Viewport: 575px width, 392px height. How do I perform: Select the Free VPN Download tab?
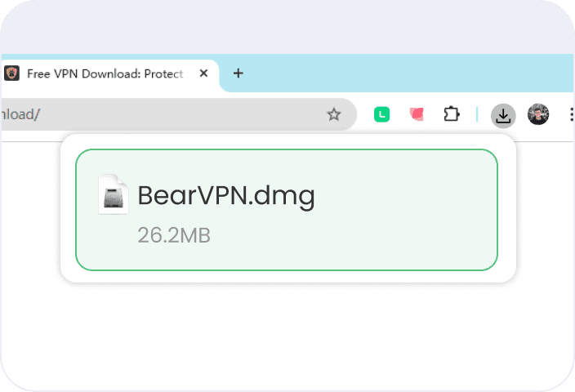pos(105,73)
